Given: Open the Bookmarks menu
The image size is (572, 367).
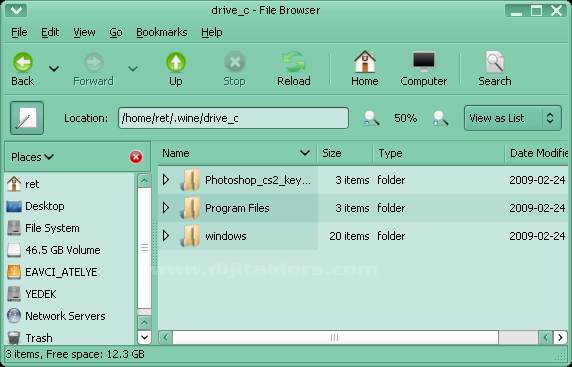Looking at the screenshot, I should pos(162,32).
